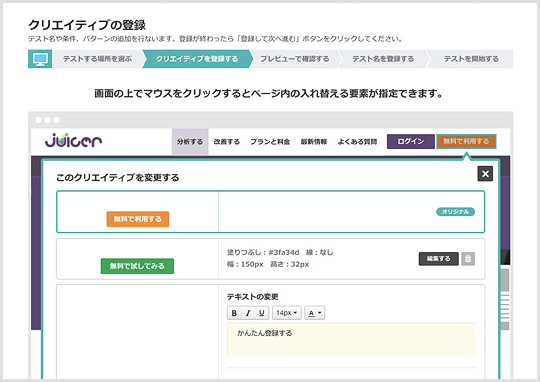Click the green 無料で試してみる preview button
Image resolution: width=540 pixels, height=382 pixels.
[x=137, y=266]
